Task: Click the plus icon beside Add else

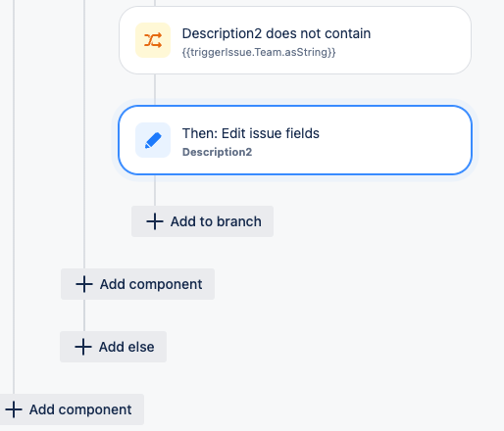Action: 83,347
